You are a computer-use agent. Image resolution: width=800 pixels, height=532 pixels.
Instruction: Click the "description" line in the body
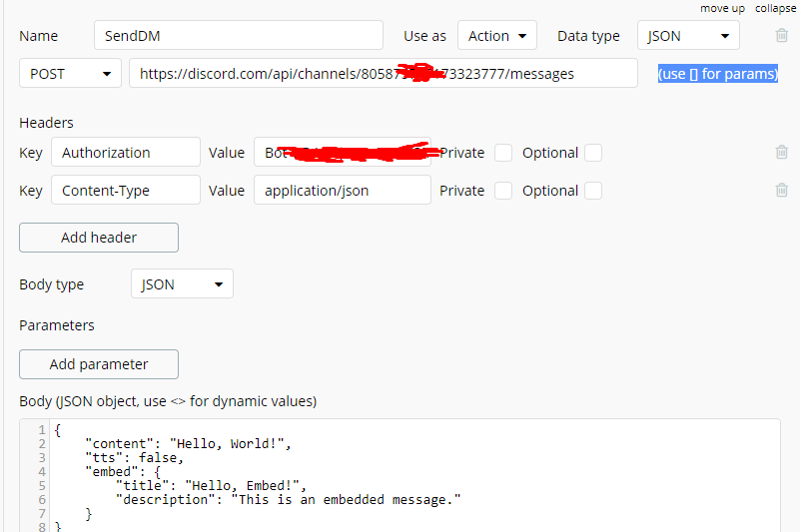(289, 500)
